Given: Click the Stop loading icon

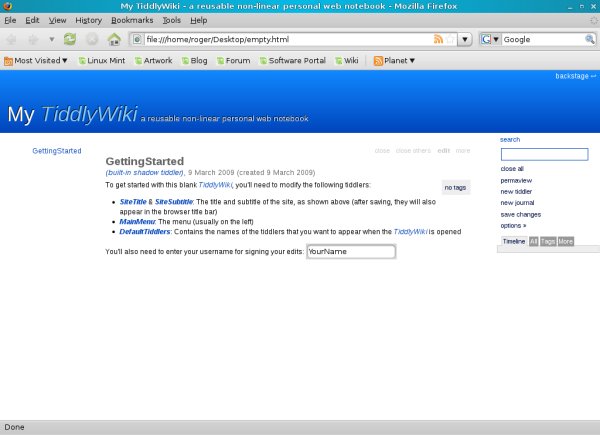Looking at the screenshot, I should (91, 40).
